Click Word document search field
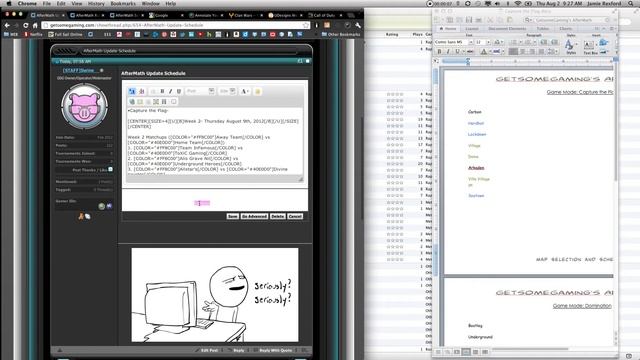Screen dimensions: 640x360 (568, 20)
